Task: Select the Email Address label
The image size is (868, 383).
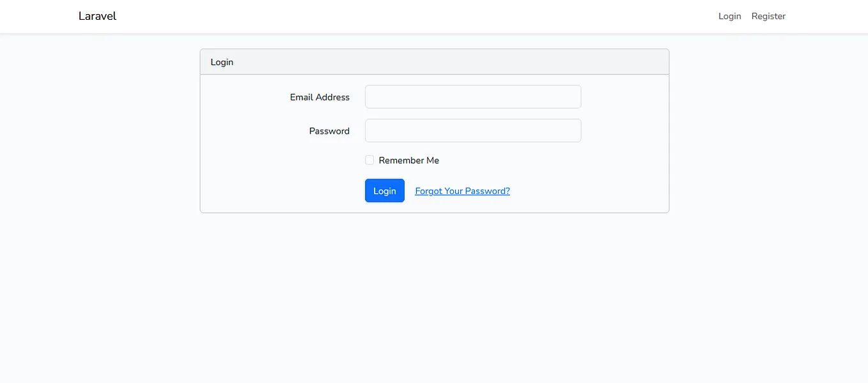Action: [320, 97]
